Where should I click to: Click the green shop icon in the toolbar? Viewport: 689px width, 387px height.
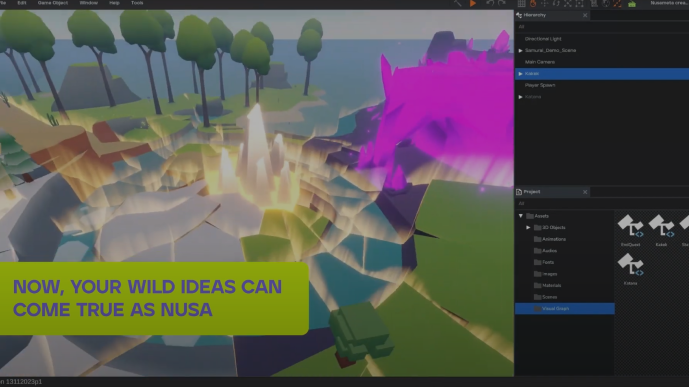click(632, 4)
